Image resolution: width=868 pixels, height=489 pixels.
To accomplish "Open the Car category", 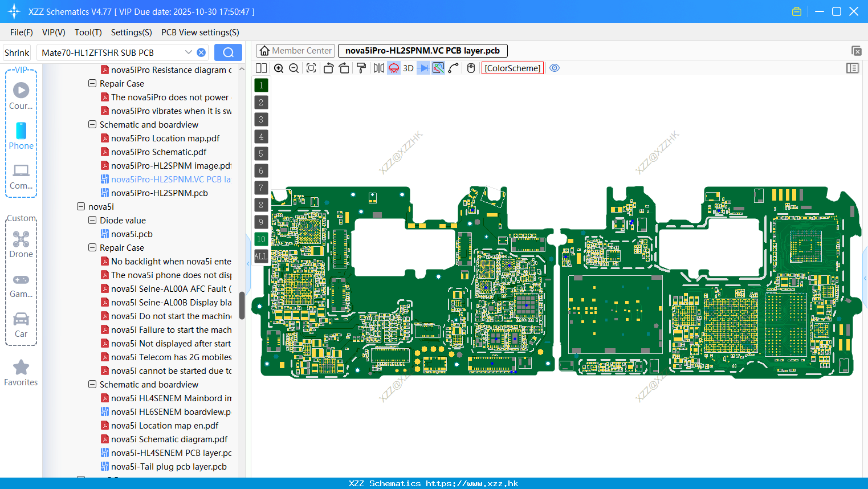I will [21, 324].
